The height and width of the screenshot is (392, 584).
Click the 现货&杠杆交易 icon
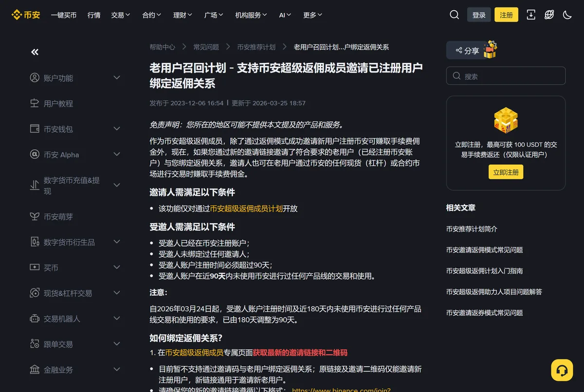(x=35, y=293)
